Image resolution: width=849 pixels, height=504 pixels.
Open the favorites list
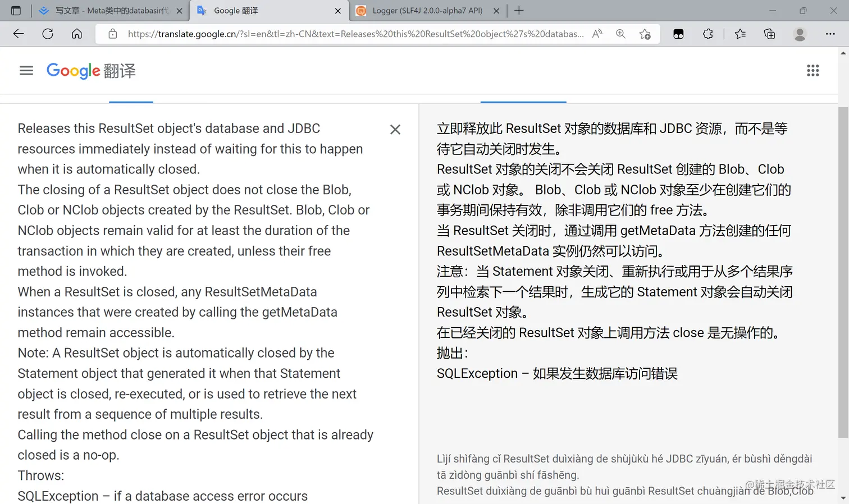click(740, 34)
